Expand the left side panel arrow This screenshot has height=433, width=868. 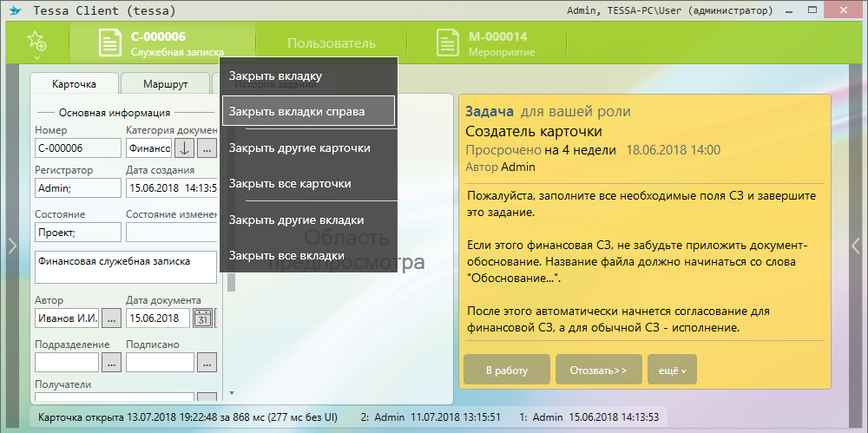click(13, 246)
